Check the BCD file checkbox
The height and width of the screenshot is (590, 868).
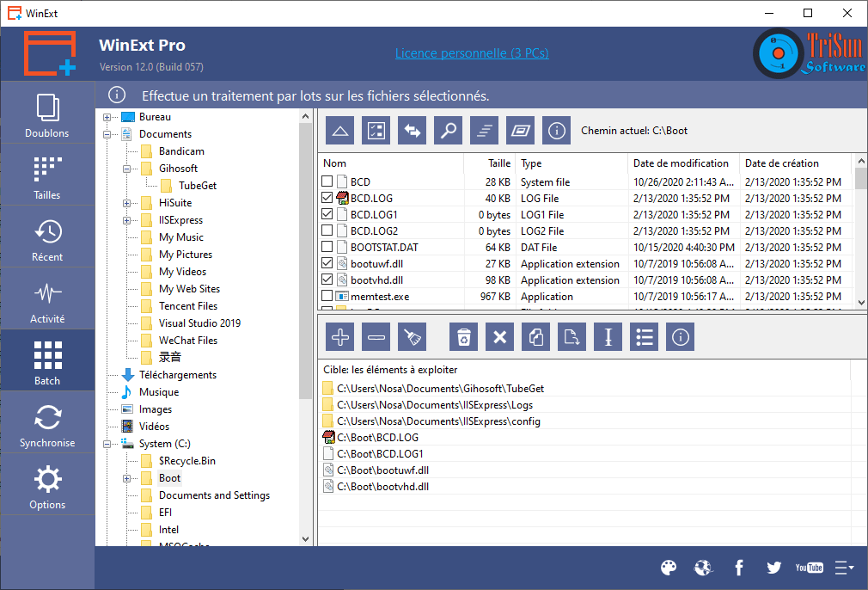pos(327,181)
